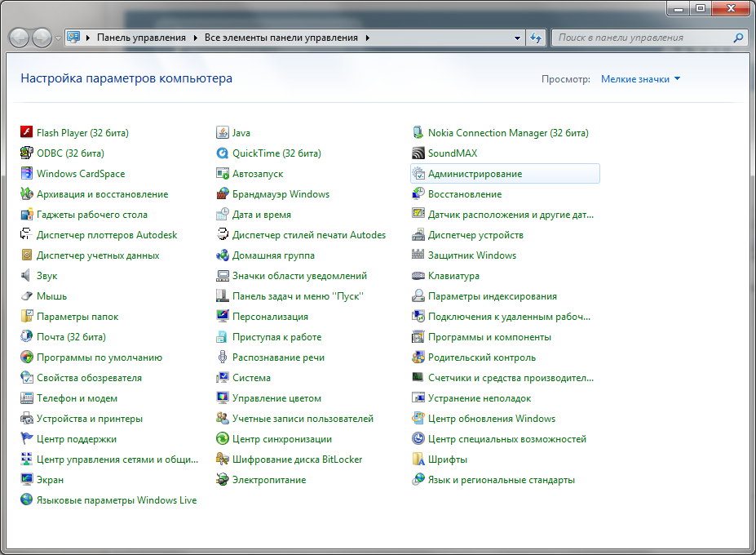
Task: Open Центр синхронизации
Action: [282, 439]
